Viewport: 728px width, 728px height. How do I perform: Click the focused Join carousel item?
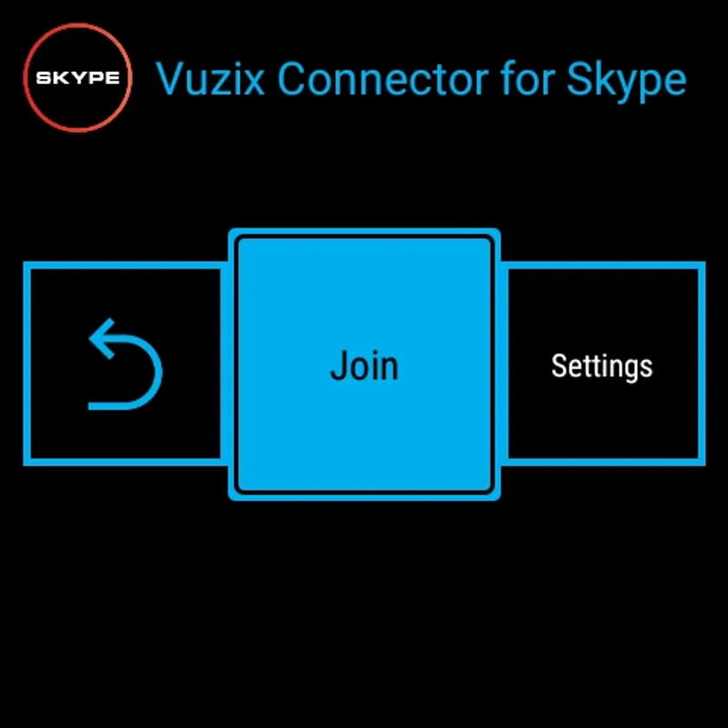tap(364, 364)
